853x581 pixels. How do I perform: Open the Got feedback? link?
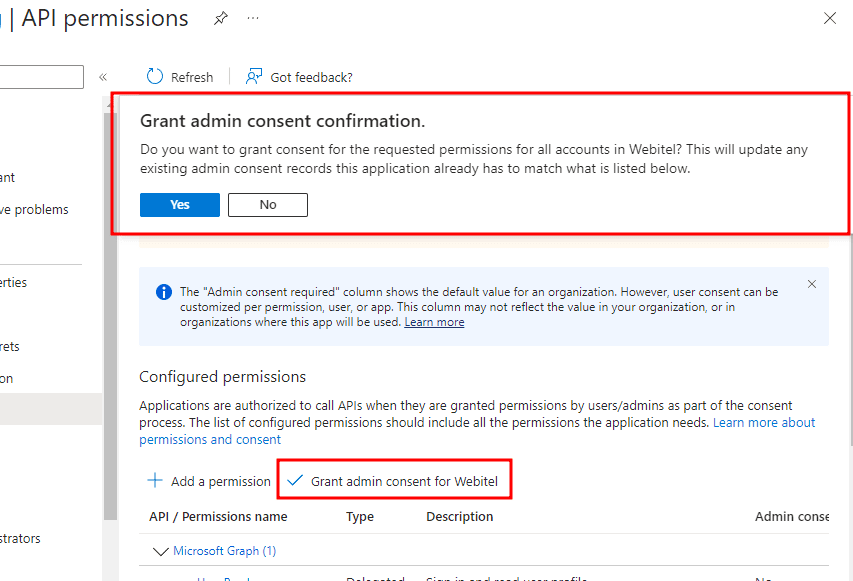pos(311,77)
